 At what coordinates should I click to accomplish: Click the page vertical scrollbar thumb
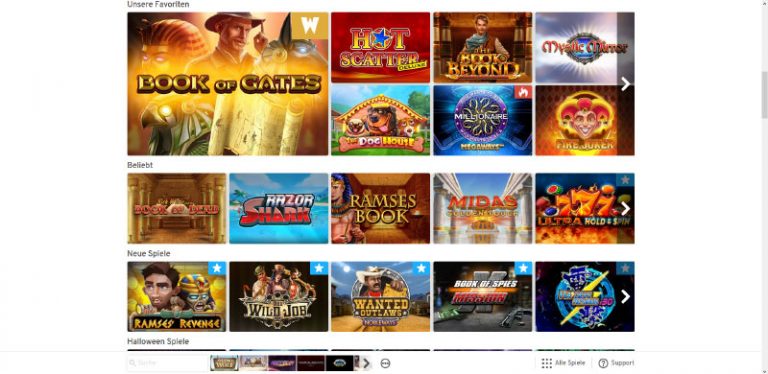(x=764, y=94)
